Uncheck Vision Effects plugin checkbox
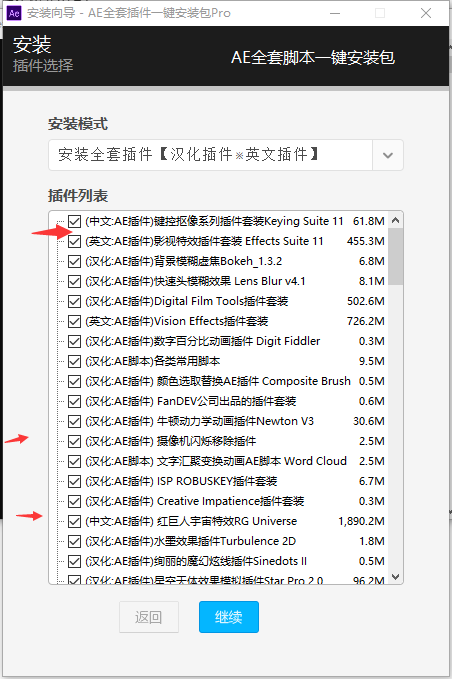The image size is (452, 679). point(74,321)
